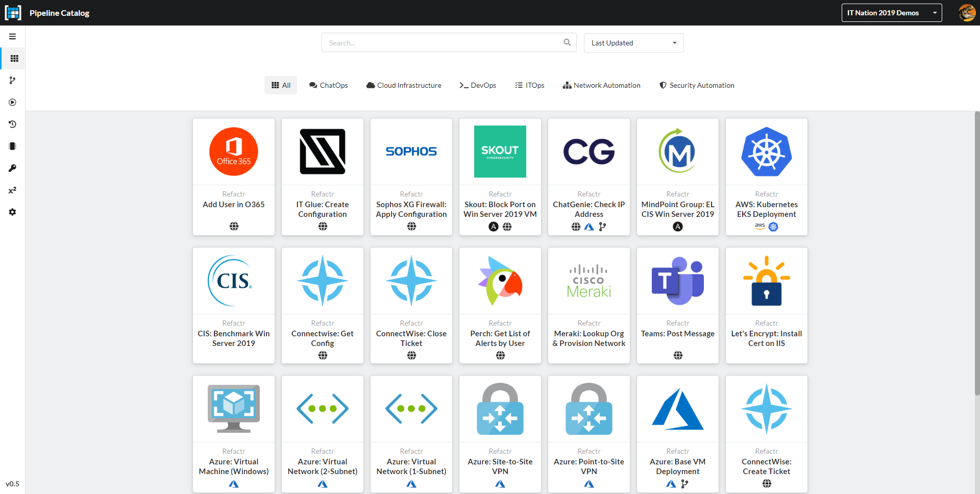Click the IT Glue logo icon
Image resolution: width=980 pixels, height=494 pixels.
(323, 152)
